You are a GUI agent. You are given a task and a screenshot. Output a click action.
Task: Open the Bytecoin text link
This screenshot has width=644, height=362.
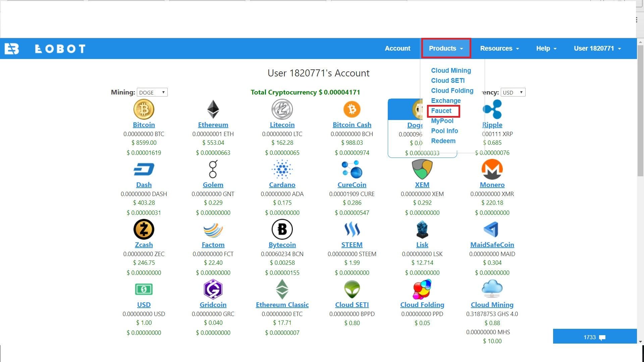click(x=282, y=245)
